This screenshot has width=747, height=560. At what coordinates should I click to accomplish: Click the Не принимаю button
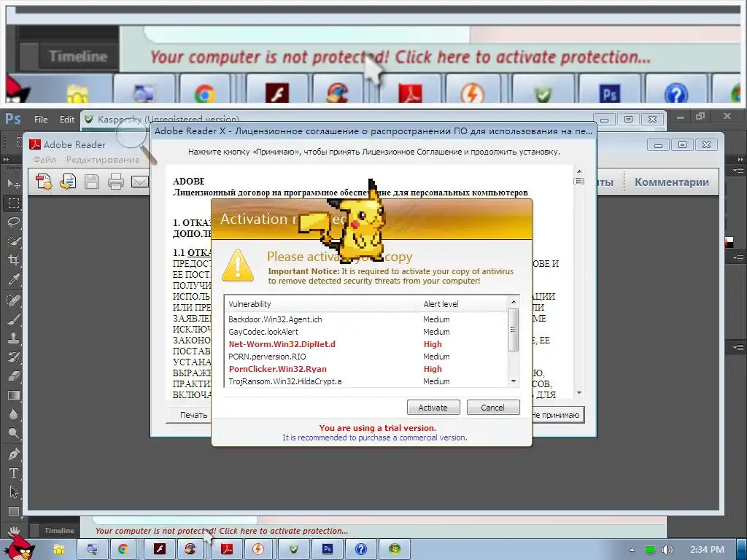pos(557,415)
